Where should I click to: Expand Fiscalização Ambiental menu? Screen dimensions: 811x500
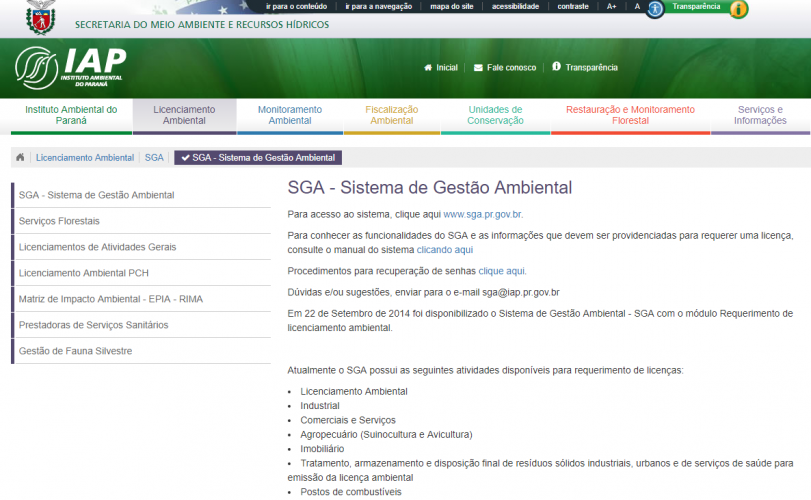(x=391, y=115)
